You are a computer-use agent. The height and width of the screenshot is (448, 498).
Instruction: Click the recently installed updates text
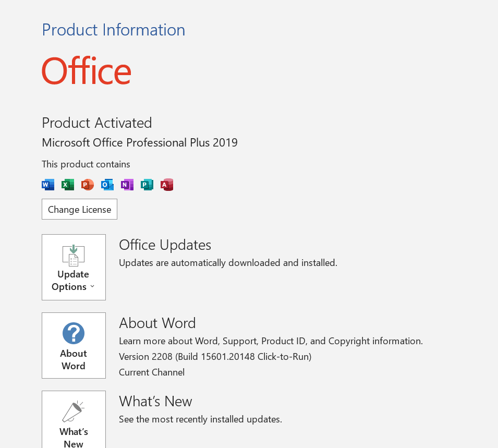tap(200, 419)
